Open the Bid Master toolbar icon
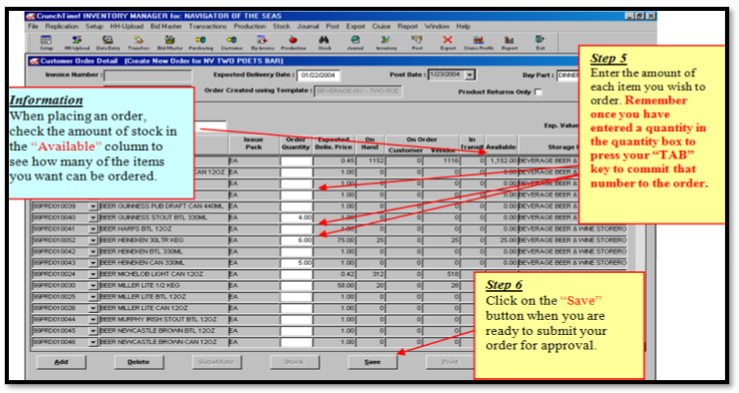The image size is (739, 393). (170, 42)
